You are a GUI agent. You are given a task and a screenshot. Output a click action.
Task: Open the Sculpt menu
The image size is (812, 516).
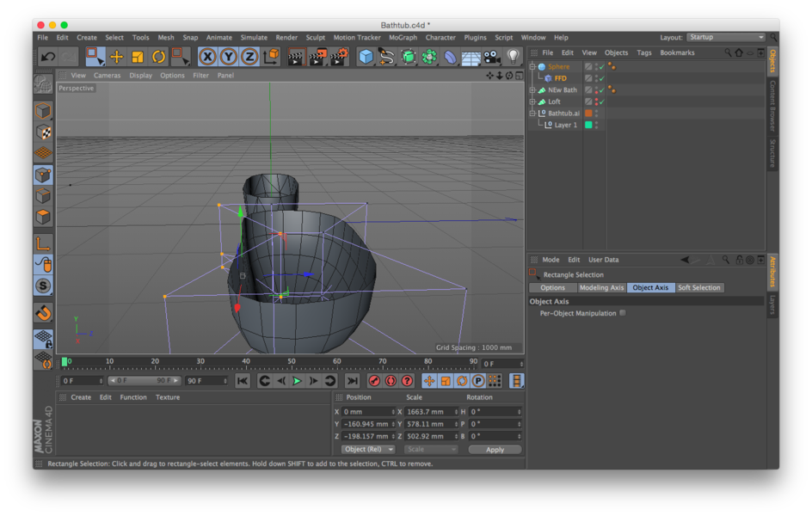pyautogui.click(x=316, y=38)
